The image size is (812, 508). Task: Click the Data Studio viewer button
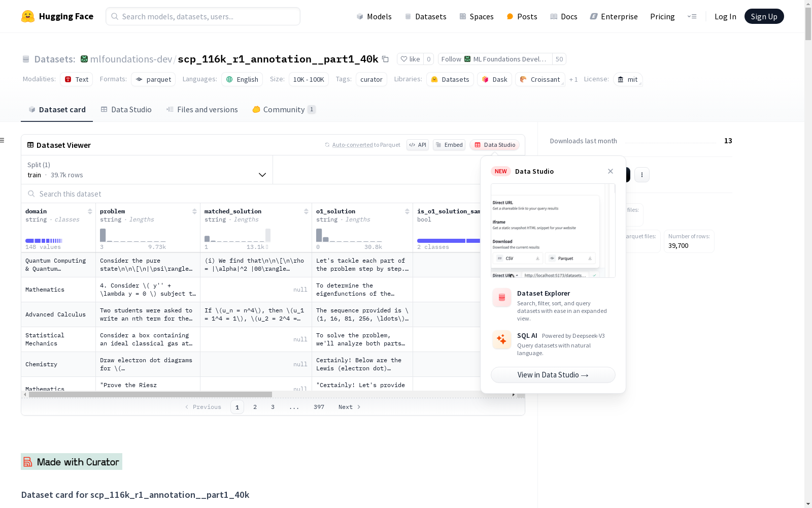(494, 145)
